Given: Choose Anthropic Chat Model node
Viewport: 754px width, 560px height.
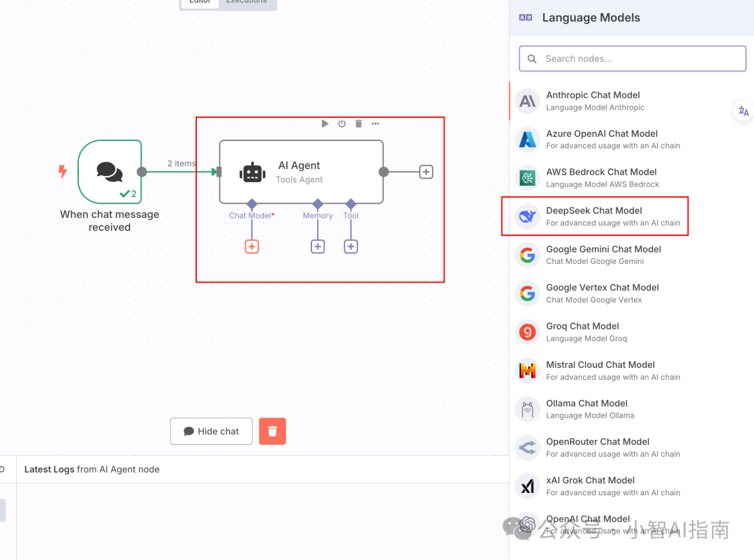Looking at the screenshot, I should pos(593,101).
